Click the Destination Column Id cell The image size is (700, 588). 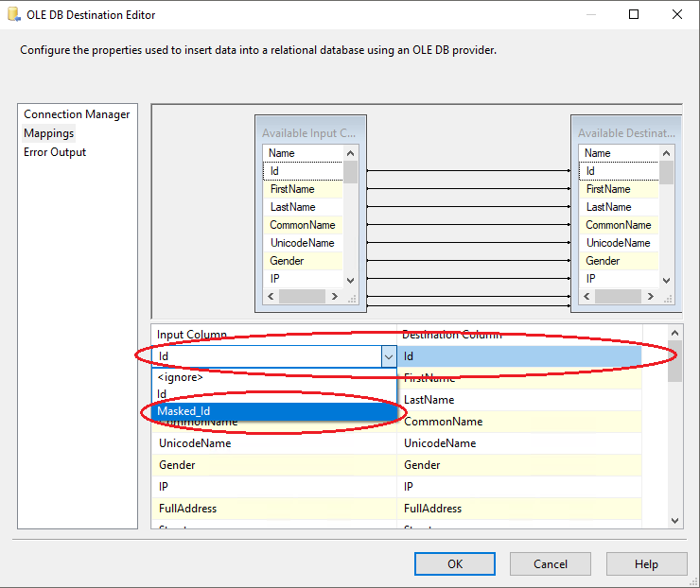tap(518, 356)
